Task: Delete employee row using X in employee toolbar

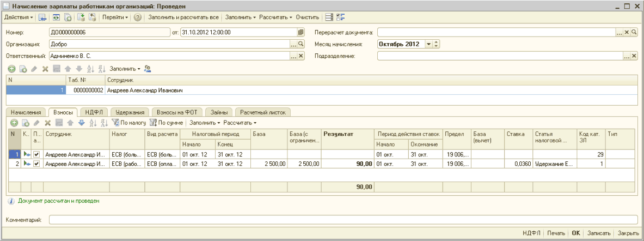Action: tap(46, 69)
